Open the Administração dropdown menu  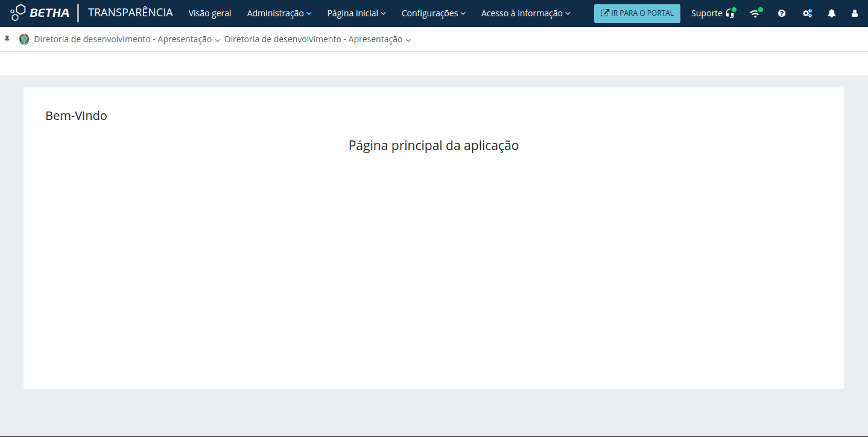[279, 13]
